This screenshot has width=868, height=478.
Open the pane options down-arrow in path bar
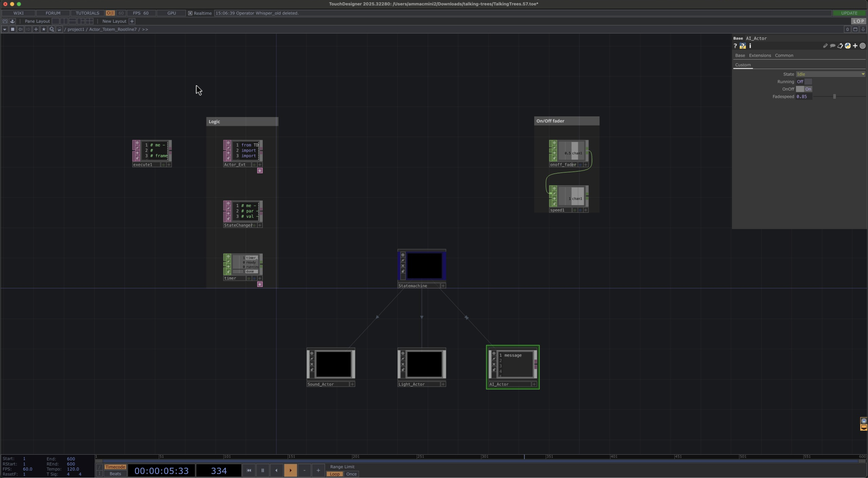pyautogui.click(x=5, y=29)
